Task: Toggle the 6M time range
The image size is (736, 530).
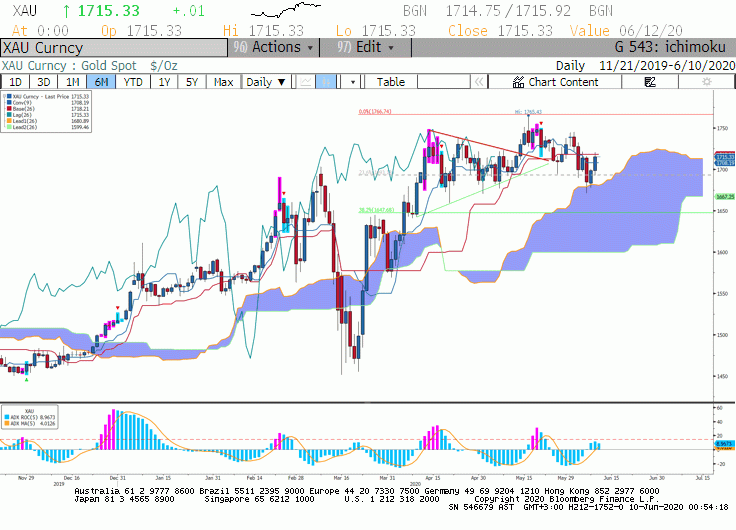Action: pos(101,82)
